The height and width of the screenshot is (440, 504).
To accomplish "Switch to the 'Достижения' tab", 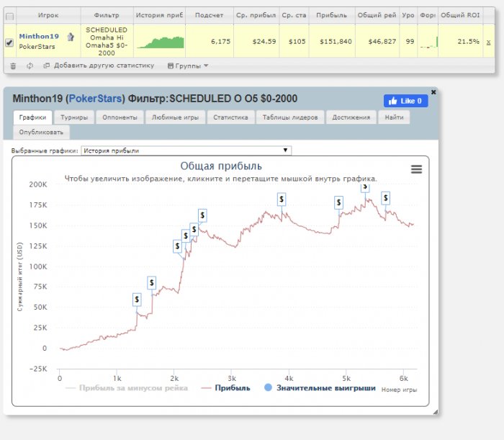I will tap(351, 117).
